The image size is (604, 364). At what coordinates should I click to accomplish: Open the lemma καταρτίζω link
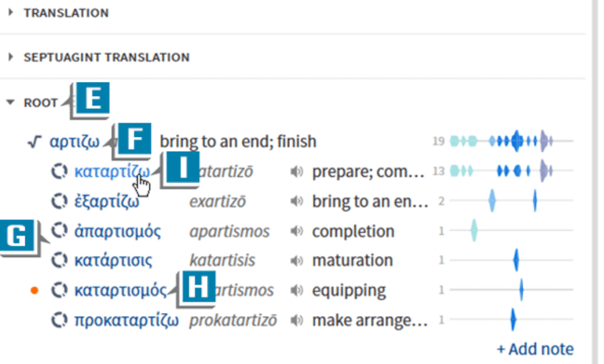tap(112, 172)
